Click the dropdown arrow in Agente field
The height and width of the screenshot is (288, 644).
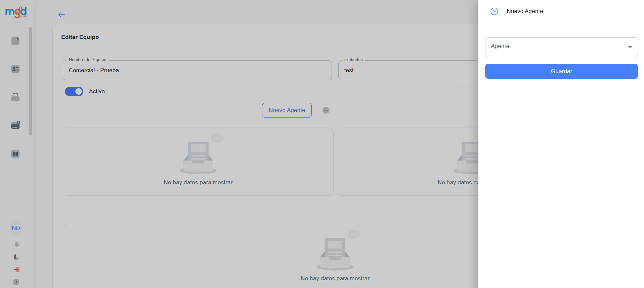[630, 47]
